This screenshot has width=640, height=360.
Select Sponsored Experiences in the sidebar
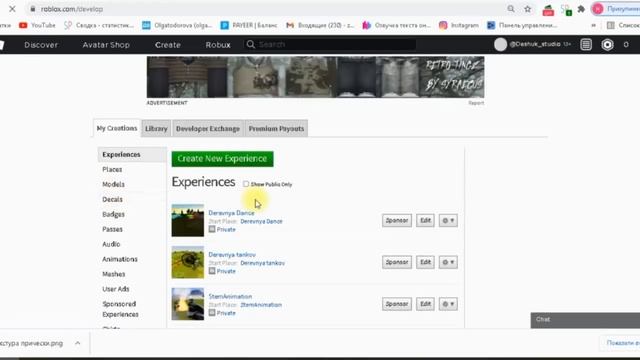click(x=120, y=309)
